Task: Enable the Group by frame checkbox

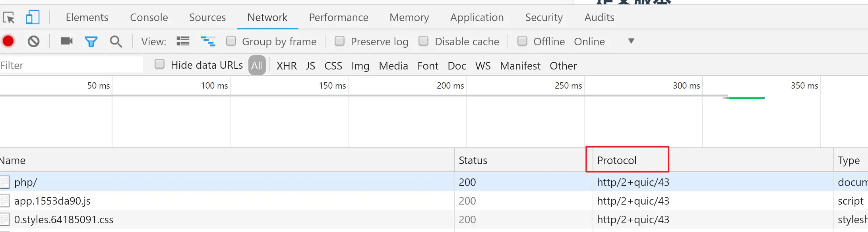Action: click(231, 41)
